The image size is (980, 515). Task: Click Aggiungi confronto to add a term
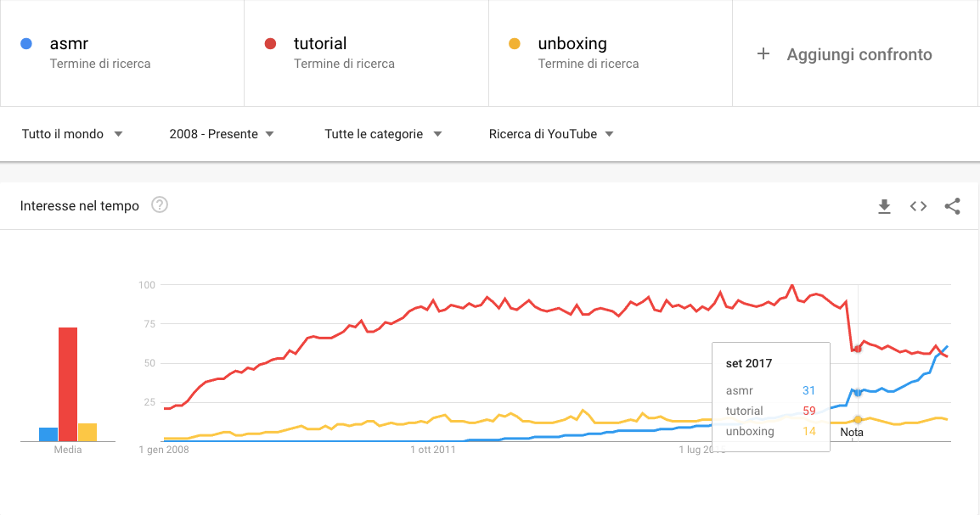click(859, 54)
